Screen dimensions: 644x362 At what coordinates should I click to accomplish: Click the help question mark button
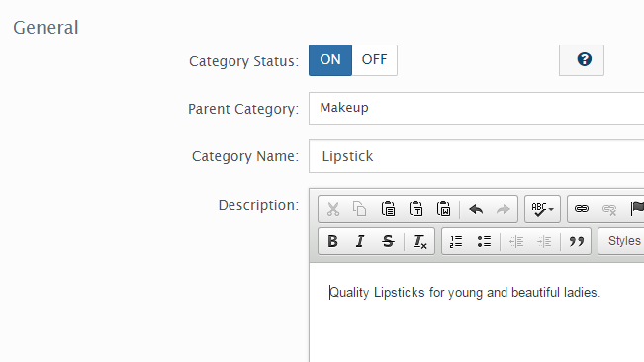pyautogui.click(x=582, y=60)
